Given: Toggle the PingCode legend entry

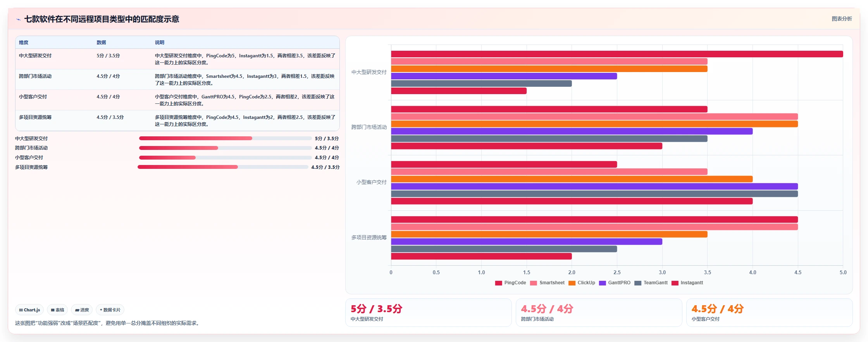Looking at the screenshot, I should point(510,283).
